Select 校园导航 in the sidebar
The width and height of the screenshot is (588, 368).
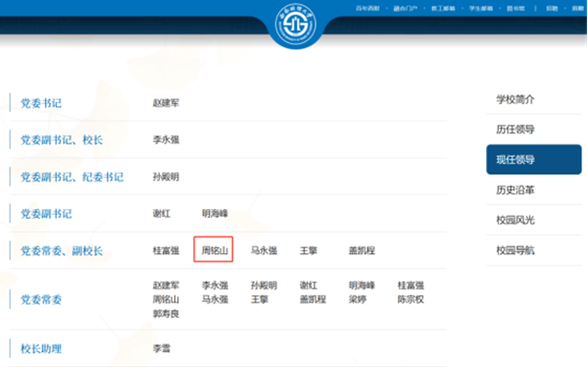click(515, 250)
